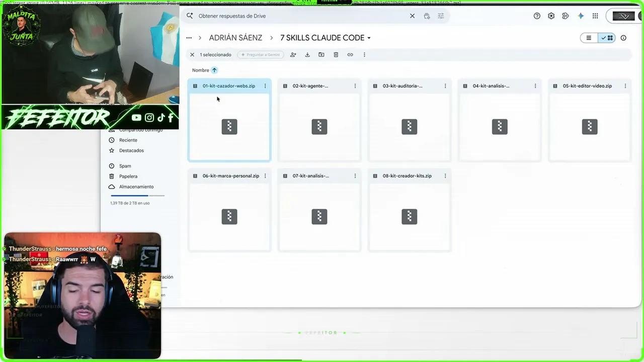
Task: Select the 07-kit-analisis file name
Action: [x=310, y=176]
